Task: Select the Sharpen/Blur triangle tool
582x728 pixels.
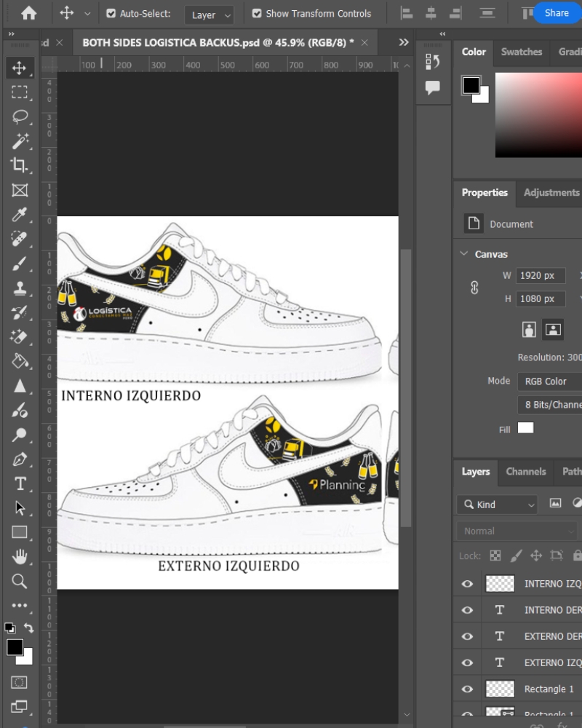Action: pos(20,386)
